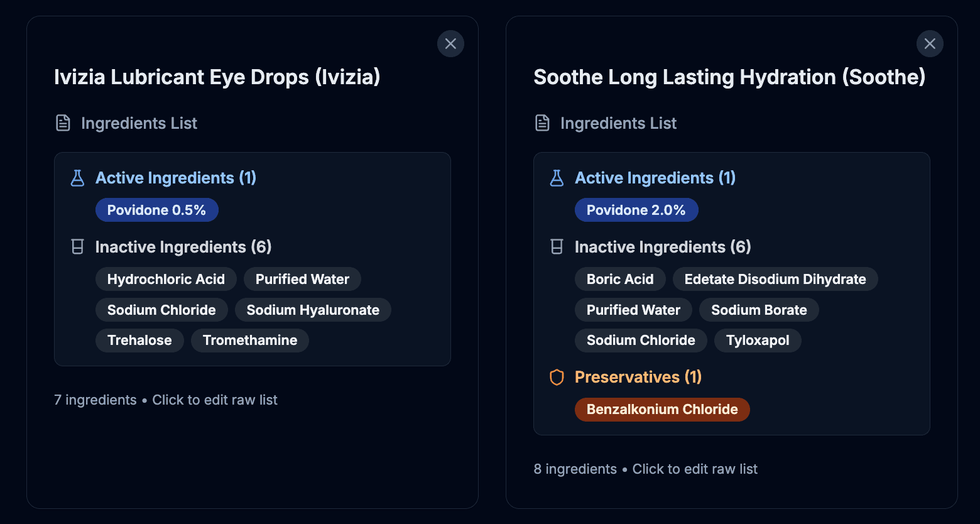Click the beaker icon for Ivizia Inactive Ingredients

coord(77,247)
